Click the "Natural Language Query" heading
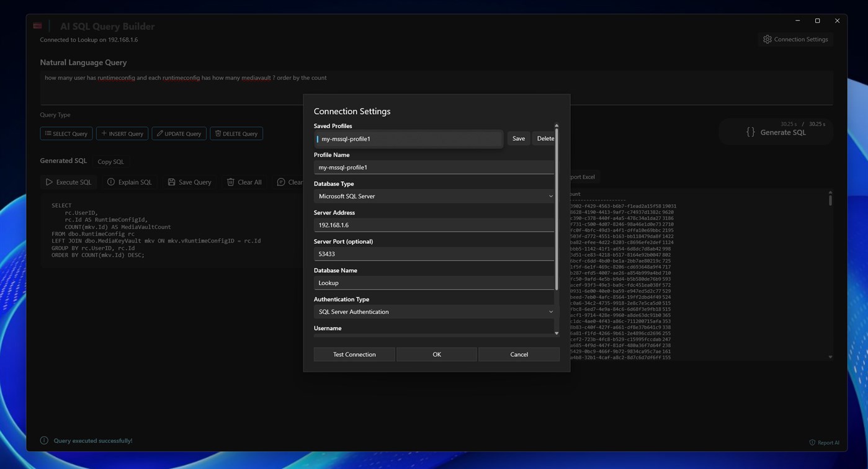 pos(83,63)
